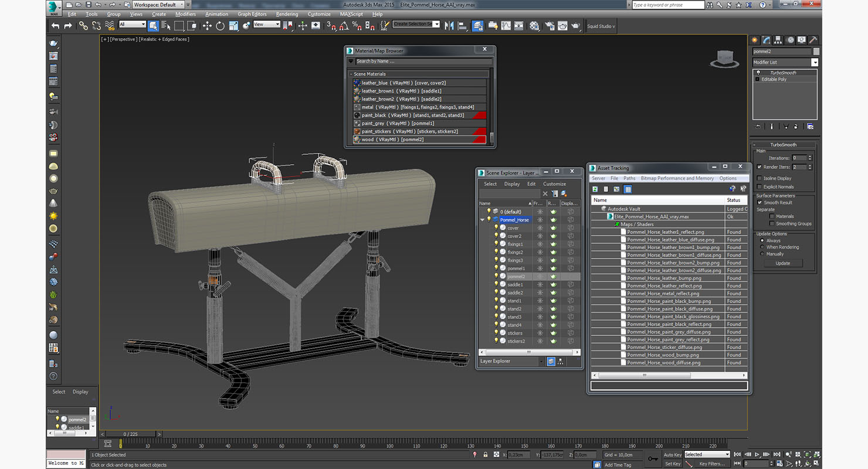Select the Link tool (chain icon)
Screen dimensions: 868x469
(x=83, y=26)
